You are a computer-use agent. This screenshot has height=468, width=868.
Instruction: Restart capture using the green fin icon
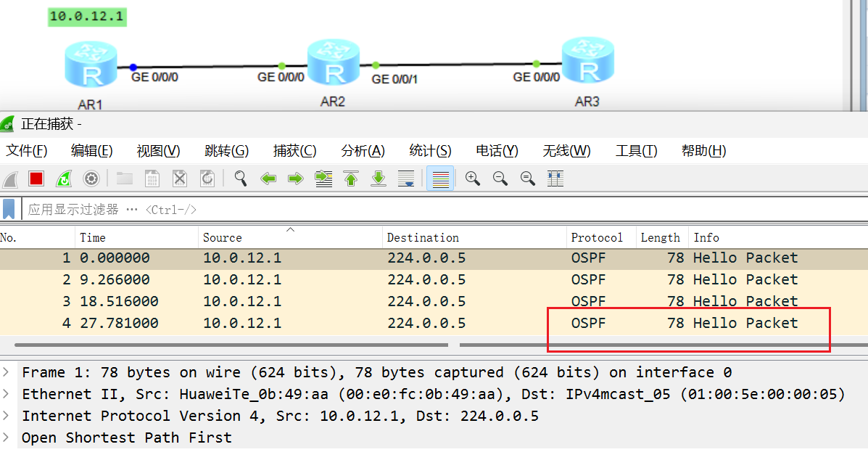pos(64,178)
